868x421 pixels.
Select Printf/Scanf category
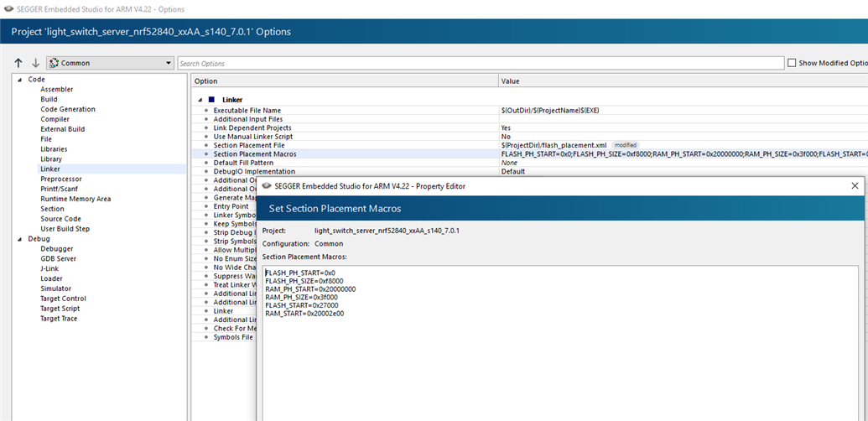coord(60,189)
